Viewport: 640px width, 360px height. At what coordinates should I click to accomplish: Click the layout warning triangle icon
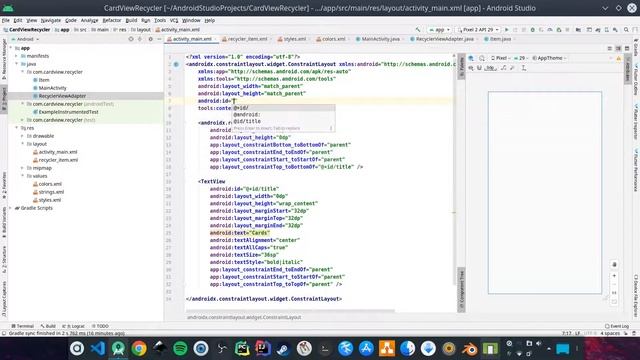618,58
